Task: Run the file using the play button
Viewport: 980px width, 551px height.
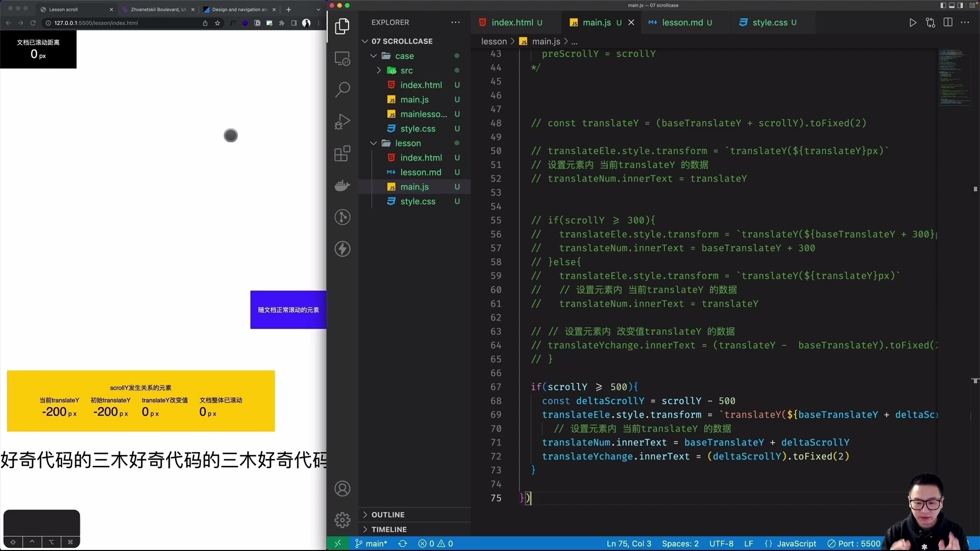Action: tap(913, 22)
